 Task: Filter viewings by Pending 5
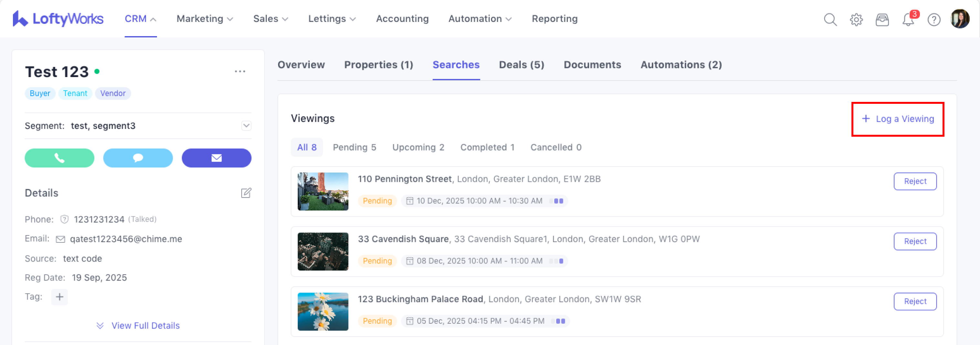(354, 147)
